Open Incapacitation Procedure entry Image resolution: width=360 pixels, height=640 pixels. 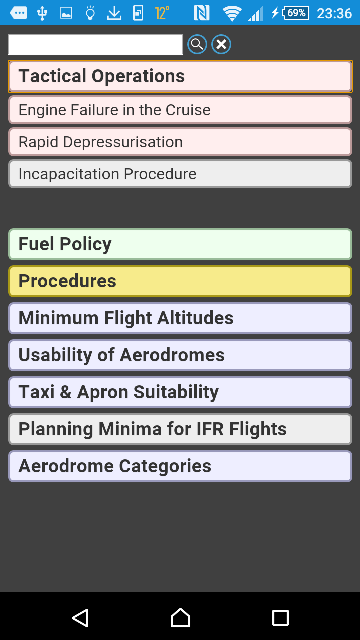click(180, 174)
